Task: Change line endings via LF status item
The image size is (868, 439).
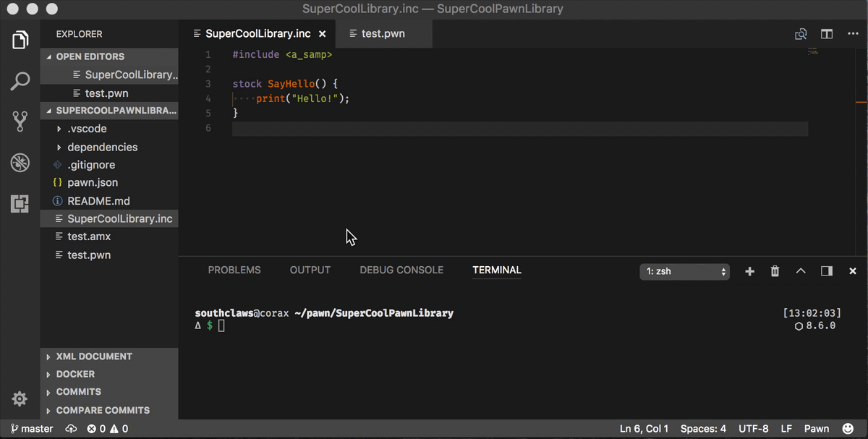Action: pos(786,429)
